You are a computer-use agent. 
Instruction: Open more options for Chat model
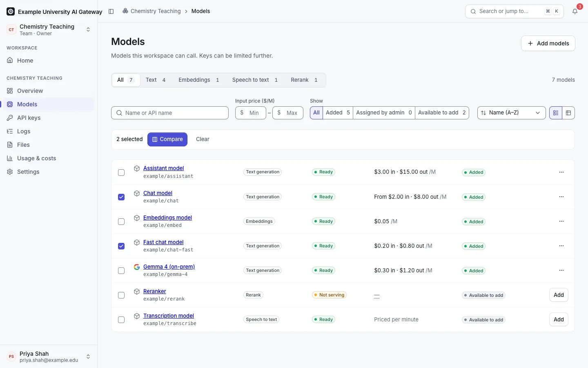tap(561, 197)
